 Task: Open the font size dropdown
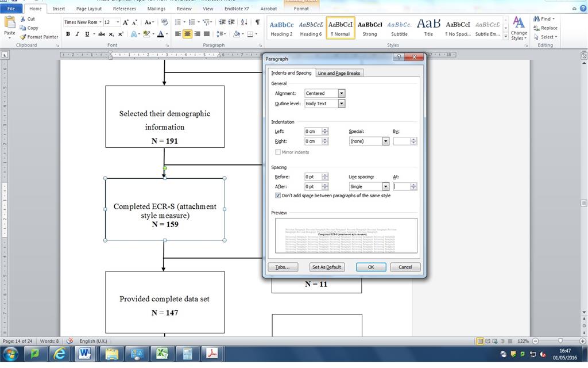coord(118,22)
